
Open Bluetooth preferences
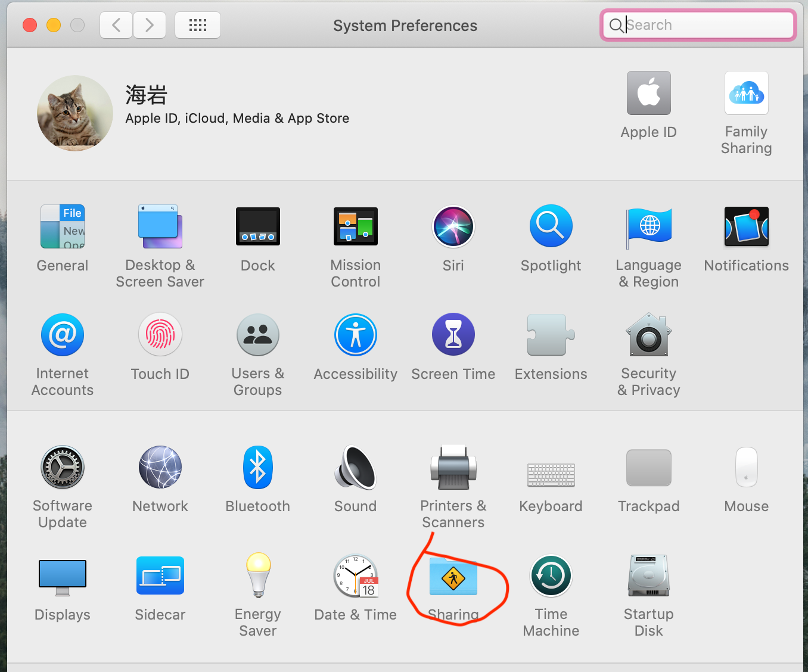pyautogui.click(x=257, y=467)
